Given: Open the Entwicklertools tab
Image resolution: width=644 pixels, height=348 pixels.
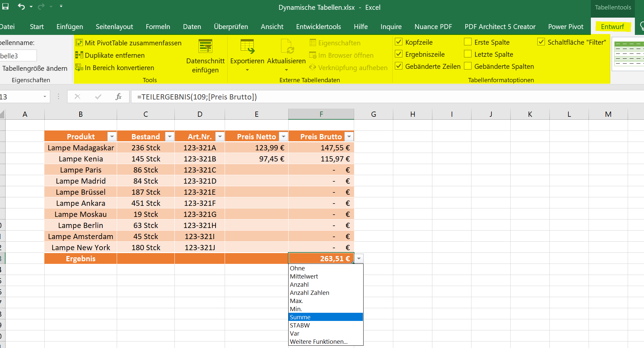Looking at the screenshot, I should [319, 27].
